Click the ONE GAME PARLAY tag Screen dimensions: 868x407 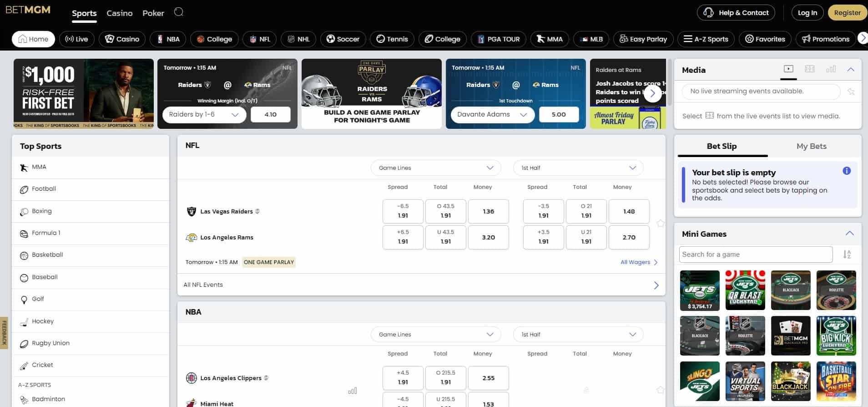point(269,262)
